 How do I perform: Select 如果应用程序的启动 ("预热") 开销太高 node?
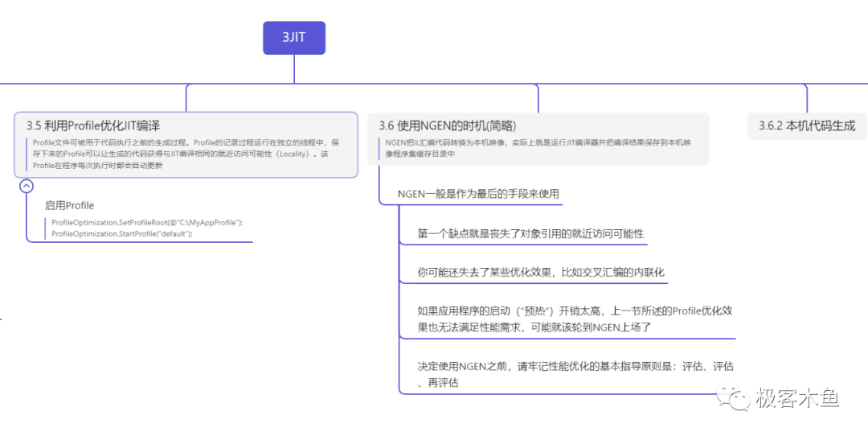(x=575, y=319)
